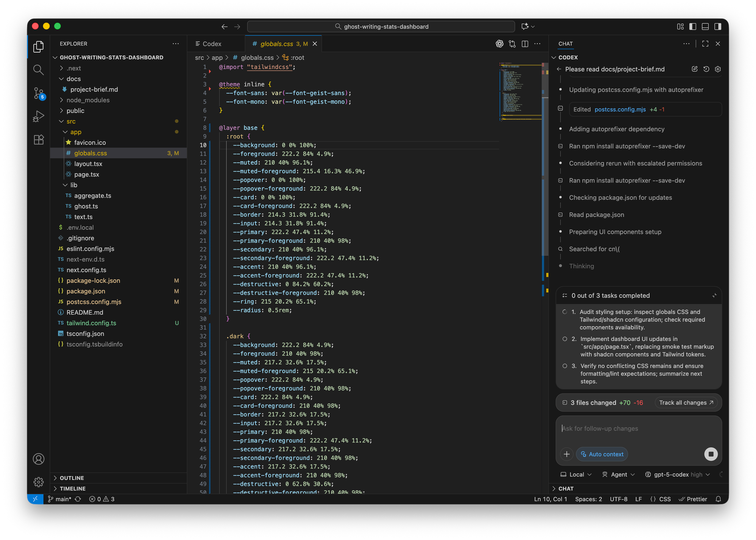Image resolution: width=756 pixels, height=540 pixels.
Task: Toggle the bottom panel layout button
Action: [705, 26]
